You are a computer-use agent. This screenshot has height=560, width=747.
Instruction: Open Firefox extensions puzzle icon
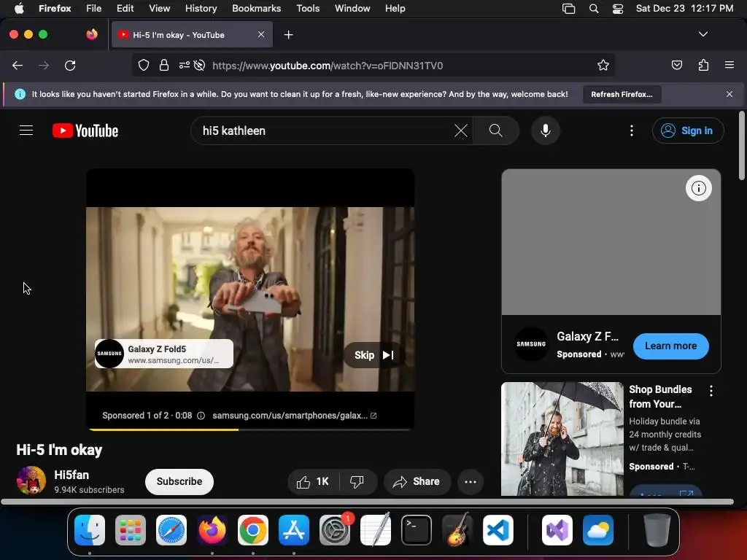[x=703, y=65]
